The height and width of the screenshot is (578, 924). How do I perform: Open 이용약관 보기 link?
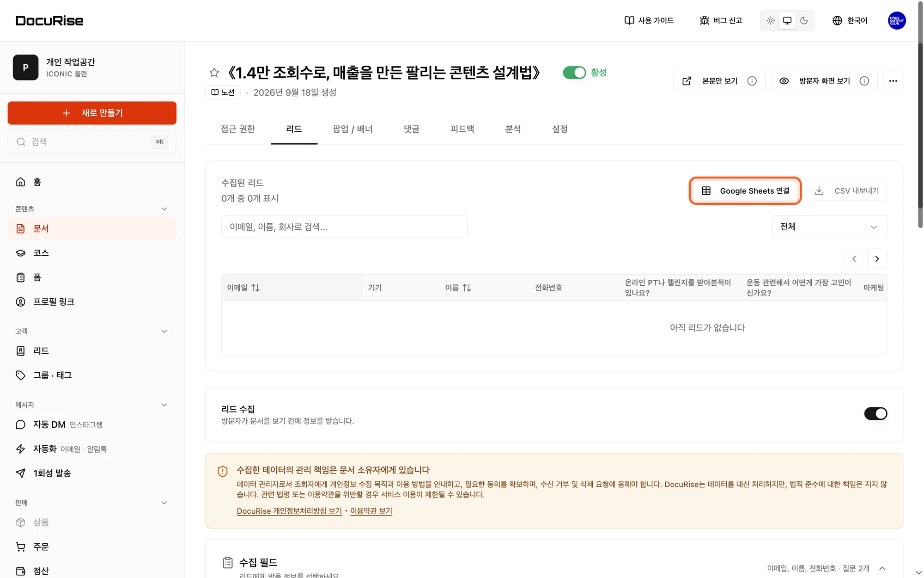(x=371, y=511)
